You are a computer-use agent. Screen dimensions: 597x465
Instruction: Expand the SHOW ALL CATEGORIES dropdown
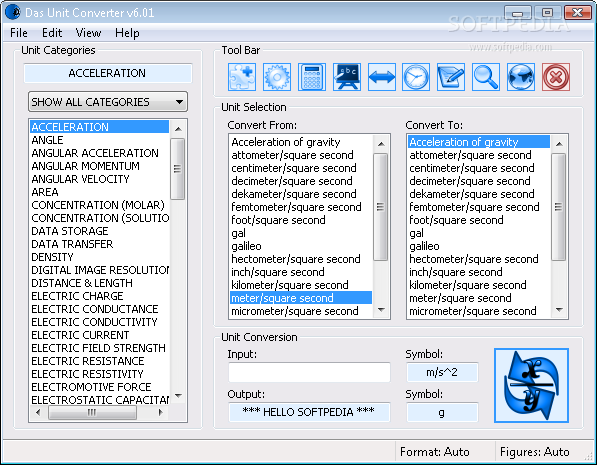click(108, 102)
